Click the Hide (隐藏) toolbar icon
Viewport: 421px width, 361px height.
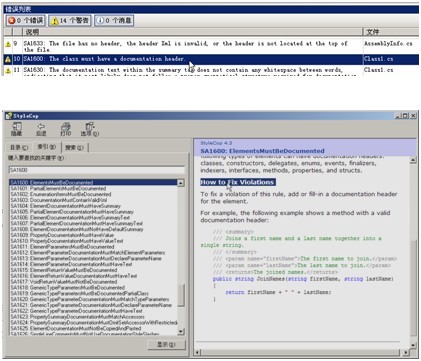[17, 129]
